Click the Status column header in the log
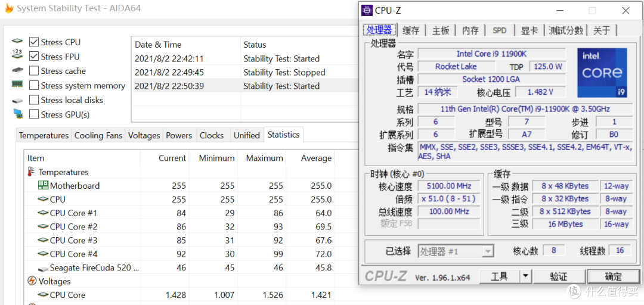 tap(299, 44)
